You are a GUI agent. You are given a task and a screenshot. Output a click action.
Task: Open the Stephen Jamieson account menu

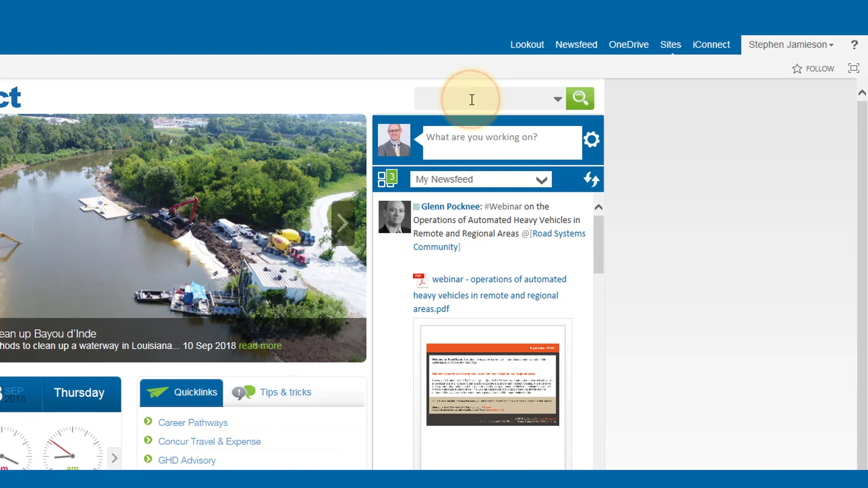pos(791,45)
